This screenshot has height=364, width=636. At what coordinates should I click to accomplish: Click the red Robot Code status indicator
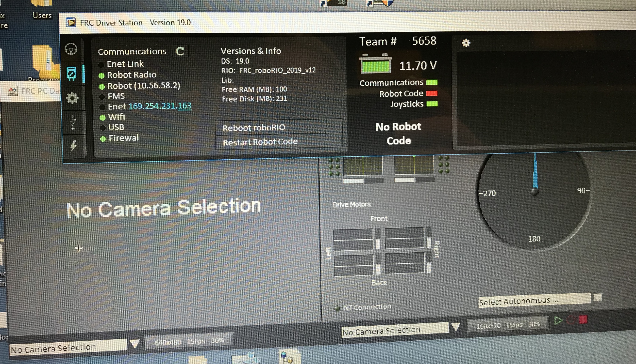[432, 93]
